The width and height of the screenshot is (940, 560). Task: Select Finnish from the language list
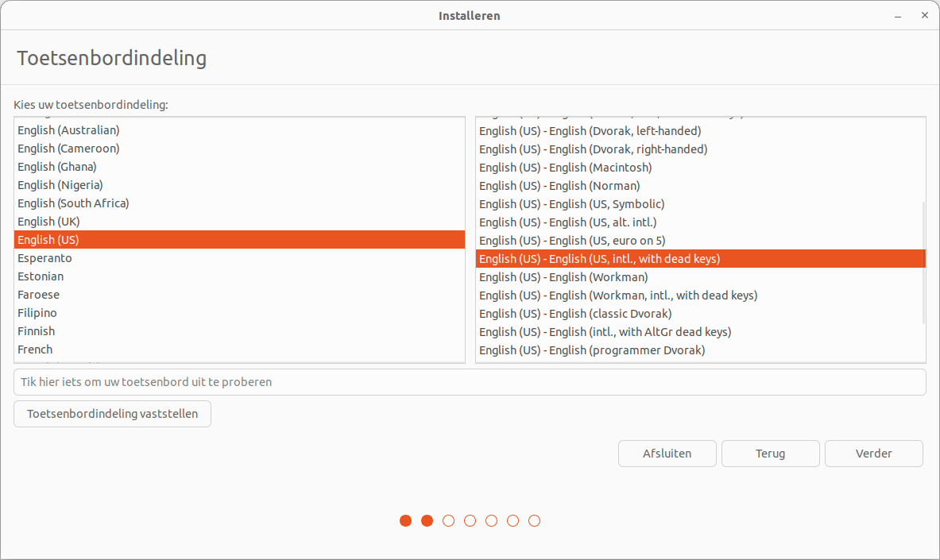click(x=37, y=331)
